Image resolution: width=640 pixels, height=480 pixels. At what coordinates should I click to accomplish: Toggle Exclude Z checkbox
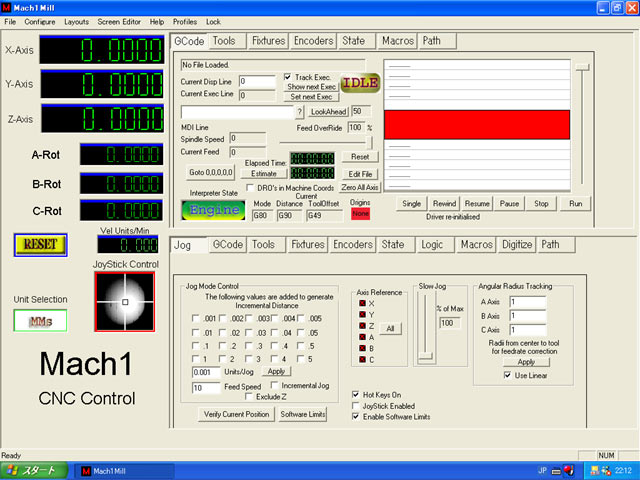(x=249, y=396)
